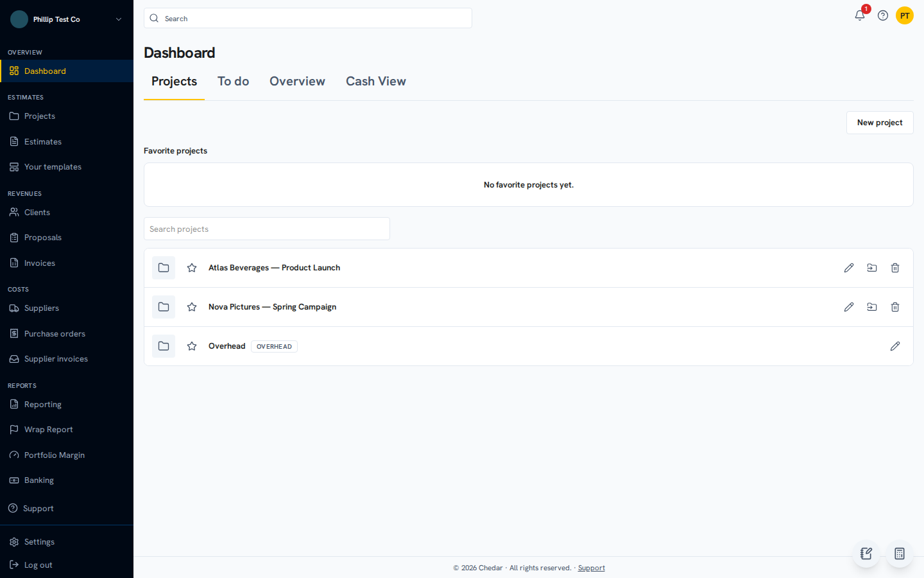Open Invoices in the sidebar

[67, 263]
